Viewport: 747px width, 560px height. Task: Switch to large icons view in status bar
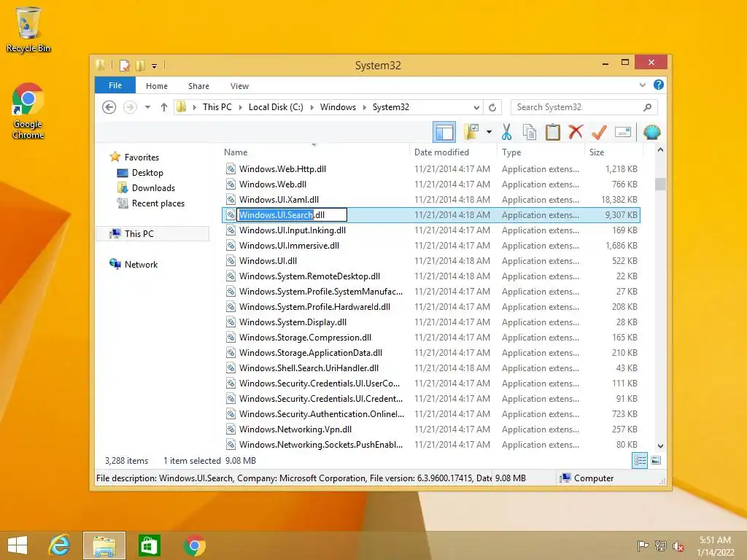click(x=656, y=460)
